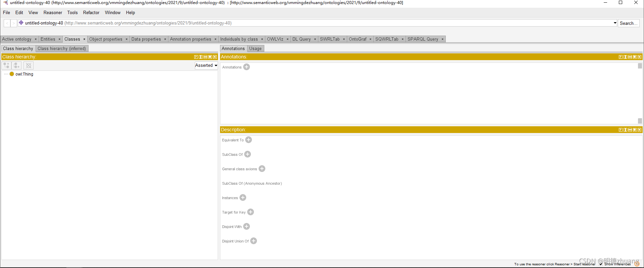Image resolution: width=644 pixels, height=268 pixels.
Task: Add an instance via Instances plus icon
Action: [x=243, y=197]
